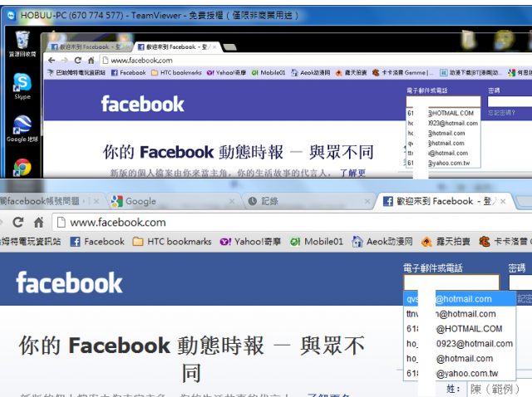532x397 pixels.
Task: Select the inactive first Facebook tab in TeamViewer
Action: pyautogui.click(x=88, y=47)
